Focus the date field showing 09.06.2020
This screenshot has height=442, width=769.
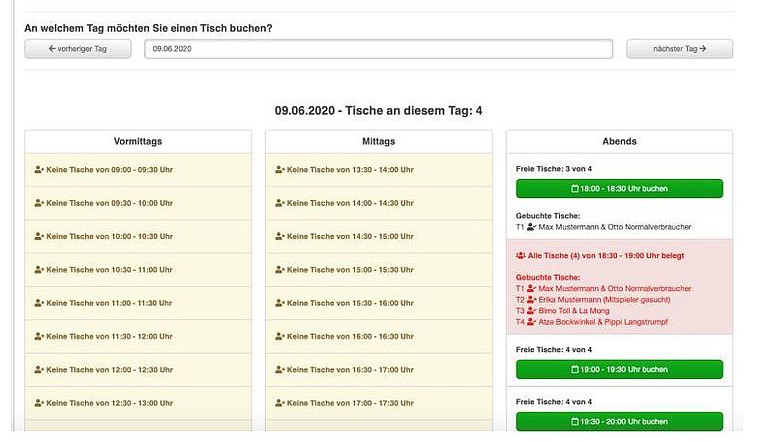[x=378, y=49]
